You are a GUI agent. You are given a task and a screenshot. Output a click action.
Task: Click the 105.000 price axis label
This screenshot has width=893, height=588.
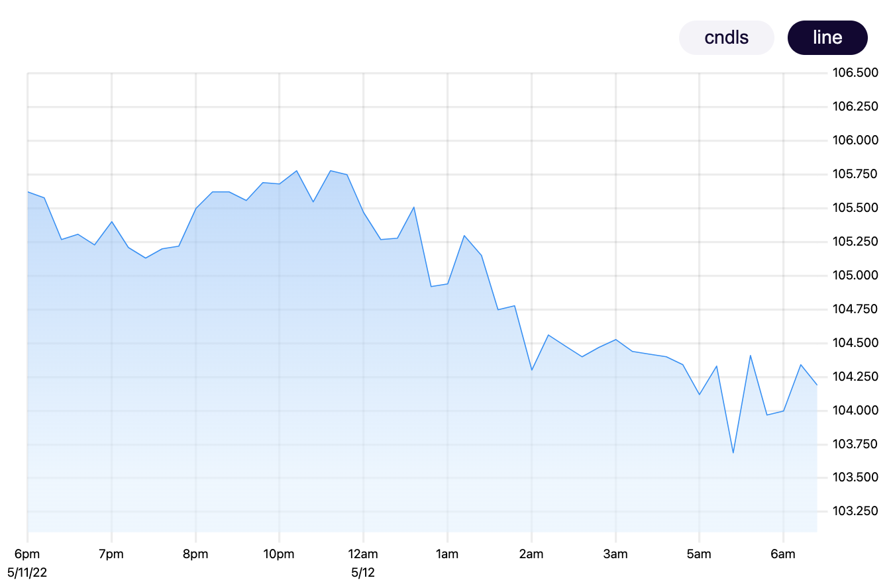(x=855, y=275)
